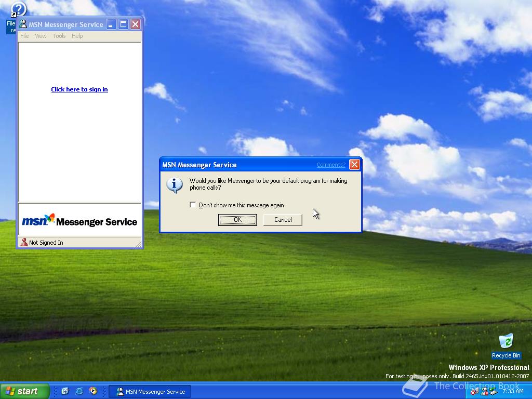Minimize the MSN Messenger Service window
The width and height of the screenshot is (532, 399).
coord(111,24)
